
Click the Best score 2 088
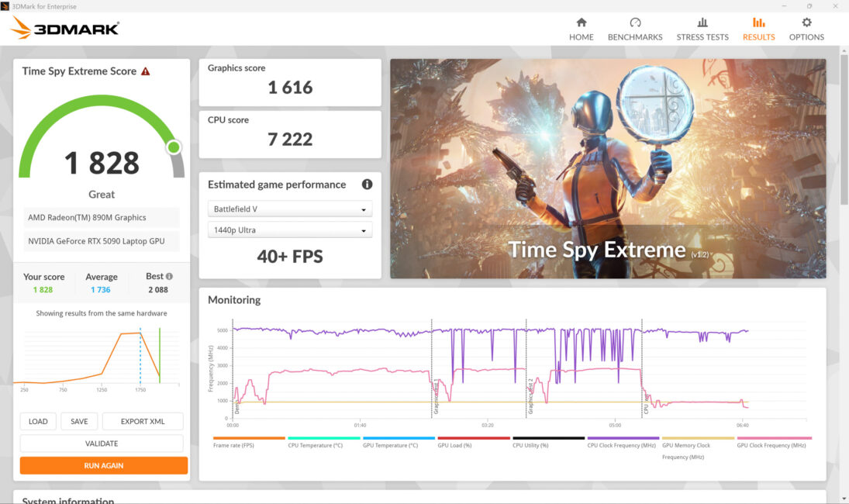coord(158,290)
